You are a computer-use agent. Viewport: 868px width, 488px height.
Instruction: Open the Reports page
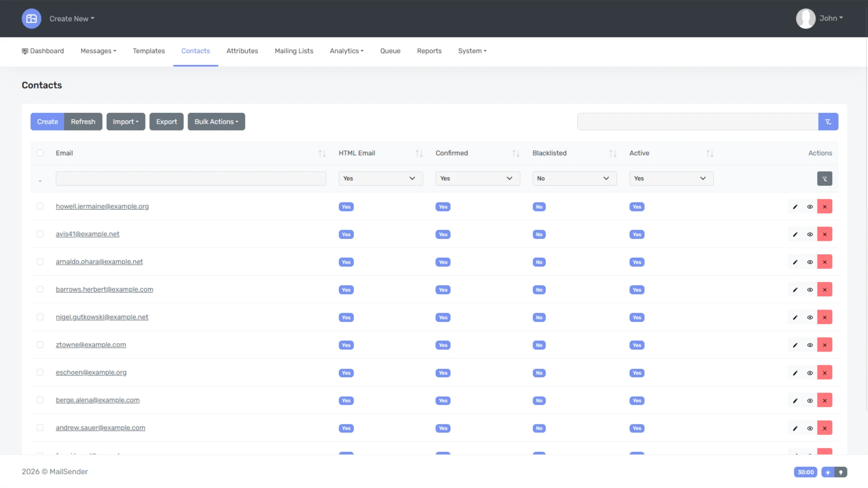coord(429,51)
